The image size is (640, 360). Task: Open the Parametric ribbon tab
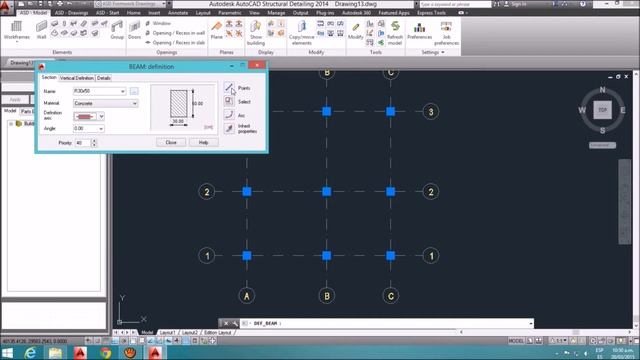229,13
